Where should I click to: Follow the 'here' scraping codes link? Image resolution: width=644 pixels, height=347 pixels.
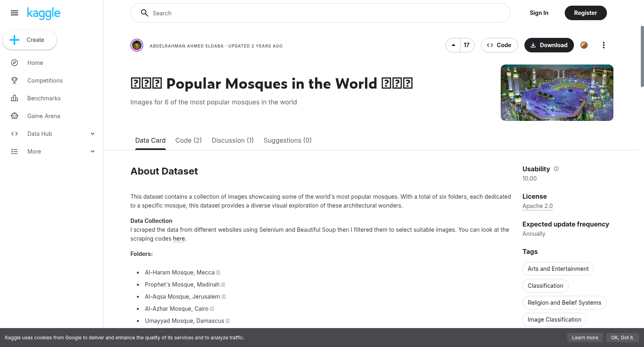click(x=179, y=239)
